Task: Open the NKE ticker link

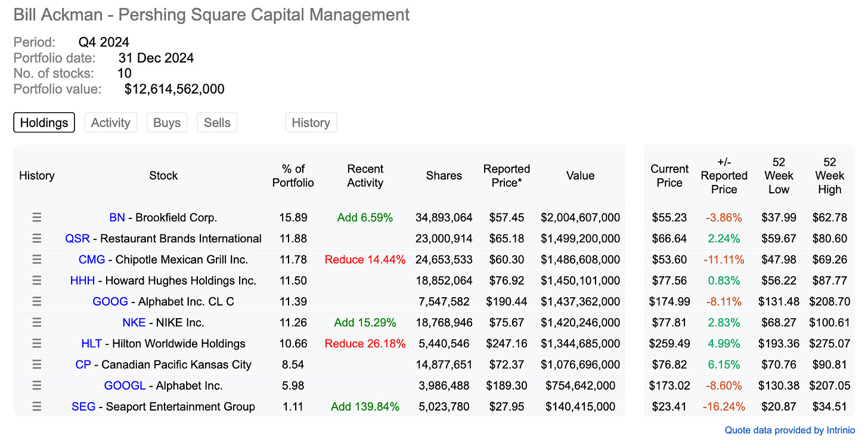Action: click(134, 322)
